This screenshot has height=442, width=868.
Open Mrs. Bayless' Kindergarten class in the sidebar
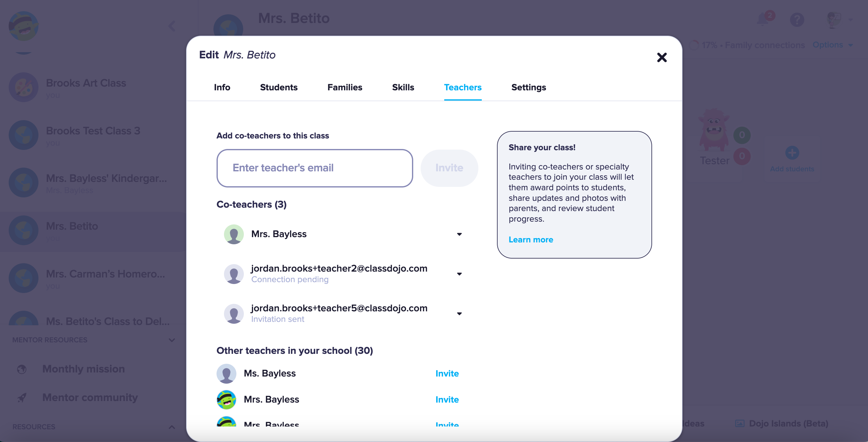93,183
